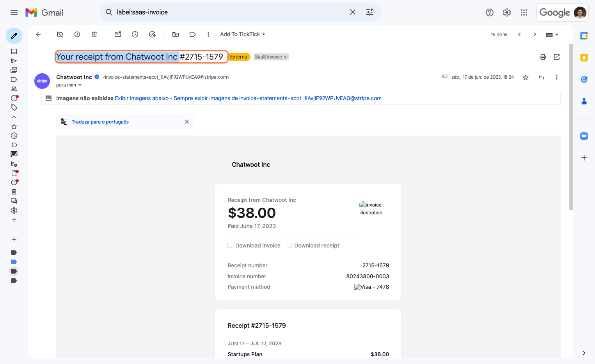Click the attachment paperclip icon near date
Viewport: 595px width, 364px height.
[x=445, y=77]
